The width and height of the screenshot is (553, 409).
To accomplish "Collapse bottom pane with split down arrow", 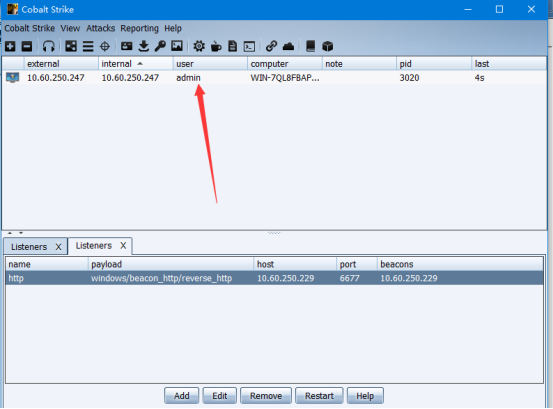I will click(x=21, y=233).
